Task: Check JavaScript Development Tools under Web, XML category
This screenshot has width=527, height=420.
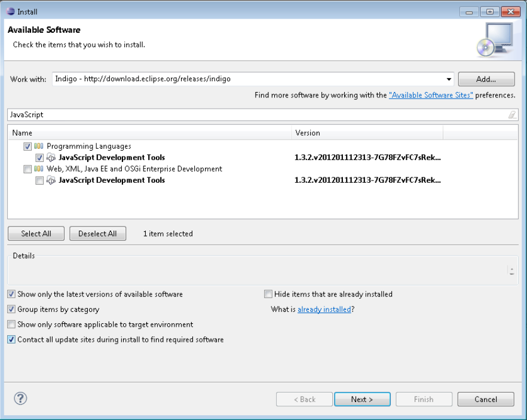Action: coord(39,180)
